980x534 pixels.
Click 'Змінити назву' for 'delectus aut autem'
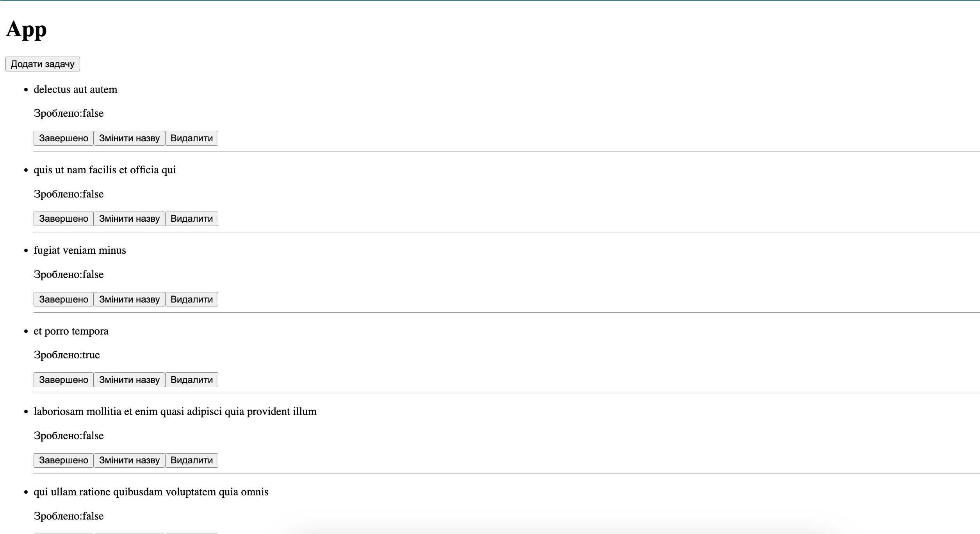tap(129, 138)
